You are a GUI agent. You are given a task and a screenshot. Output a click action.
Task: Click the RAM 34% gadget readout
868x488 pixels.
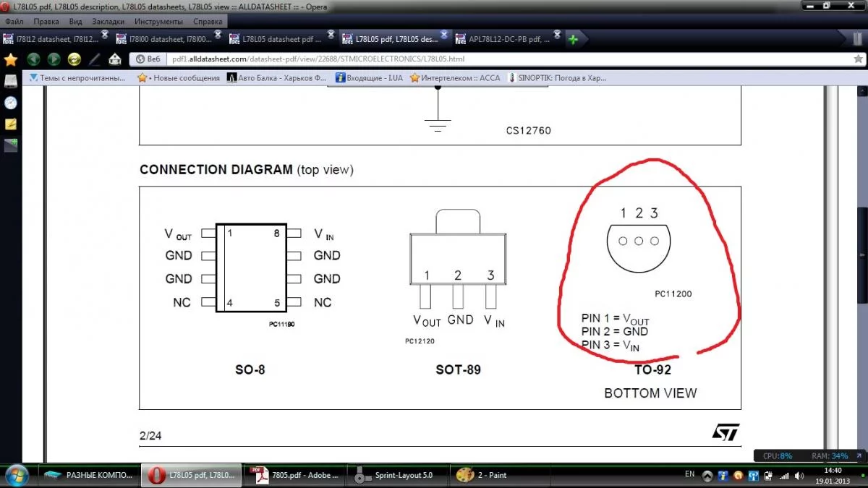[x=830, y=456]
